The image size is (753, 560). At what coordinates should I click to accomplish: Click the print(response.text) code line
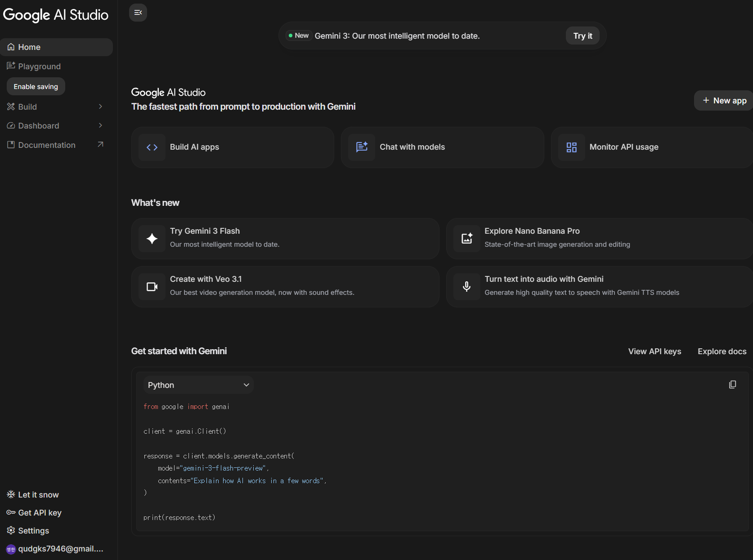point(179,518)
